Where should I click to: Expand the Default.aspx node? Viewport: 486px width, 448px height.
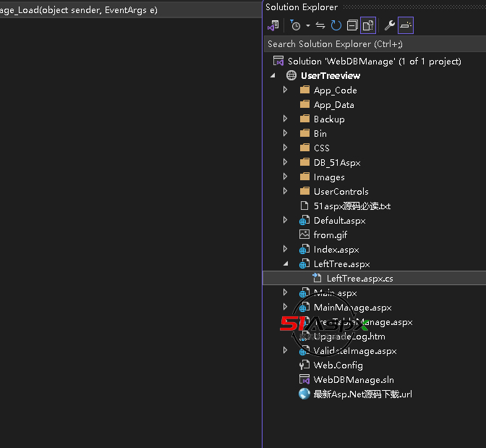(x=285, y=220)
